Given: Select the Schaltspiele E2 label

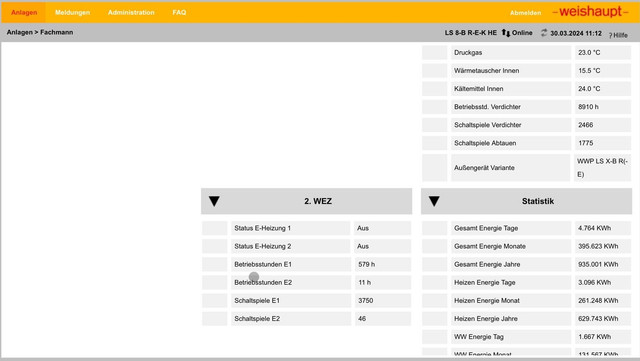Looking at the screenshot, I should 257,318.
